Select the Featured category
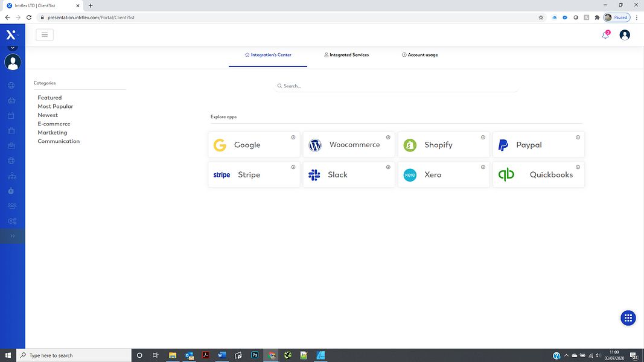 click(x=49, y=98)
